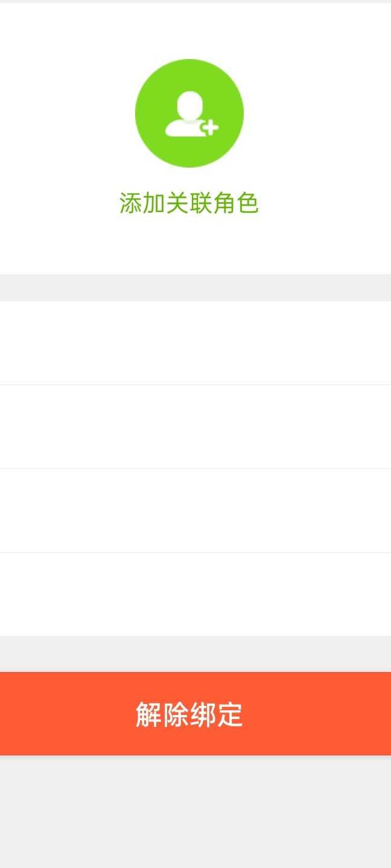Open add linked role via green icon
The image size is (391, 868).
(x=189, y=113)
